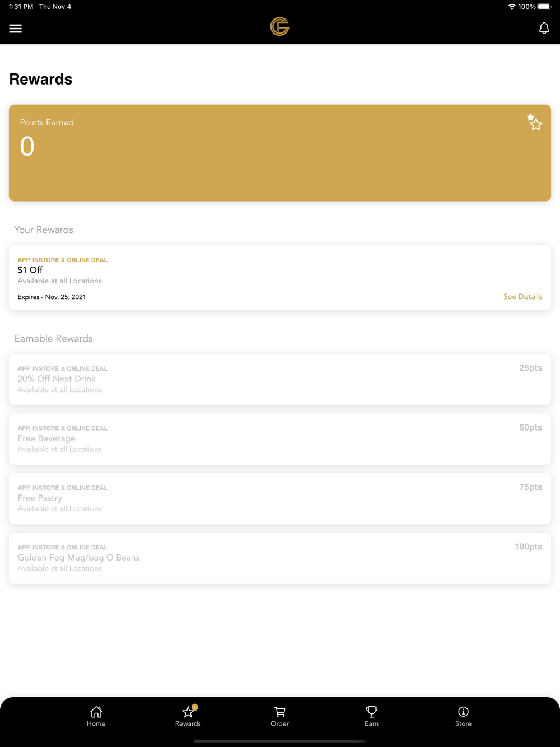Open the Order cart icon
560x747 pixels.
click(280, 716)
